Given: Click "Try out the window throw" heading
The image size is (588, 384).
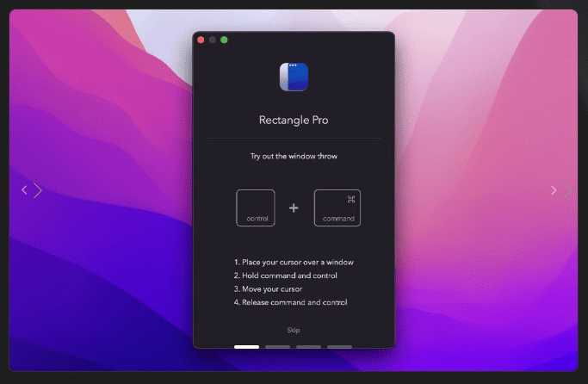Looking at the screenshot, I should tap(294, 156).
